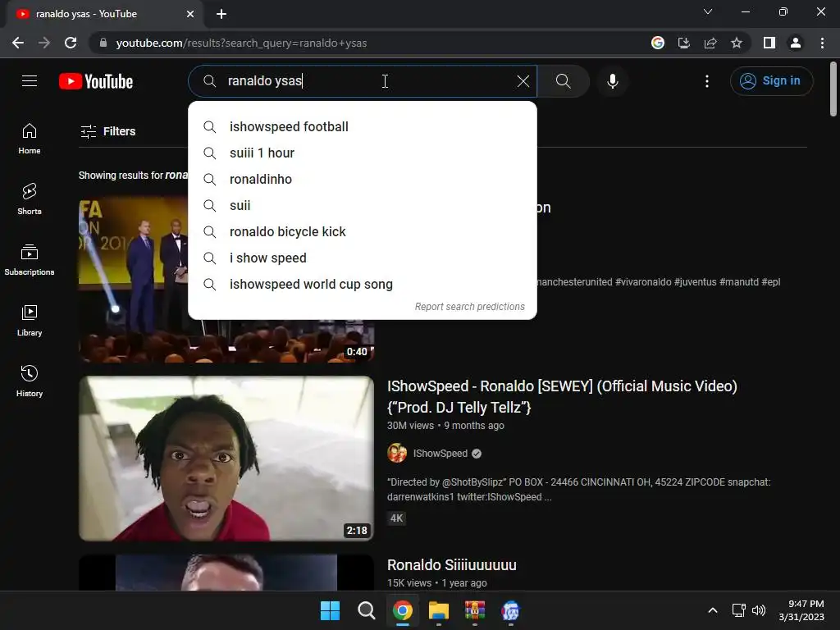Open the volume speaker tray icon
Screen dimensions: 840x630
point(759,610)
